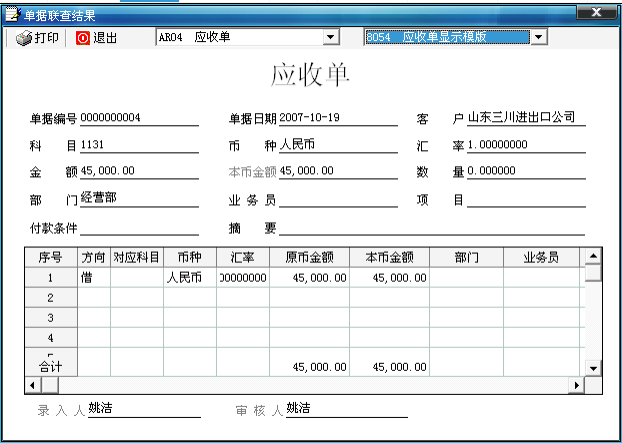Click the empty 业务员 header field
The height and width of the screenshot is (443, 622).
pyautogui.click(x=338, y=199)
